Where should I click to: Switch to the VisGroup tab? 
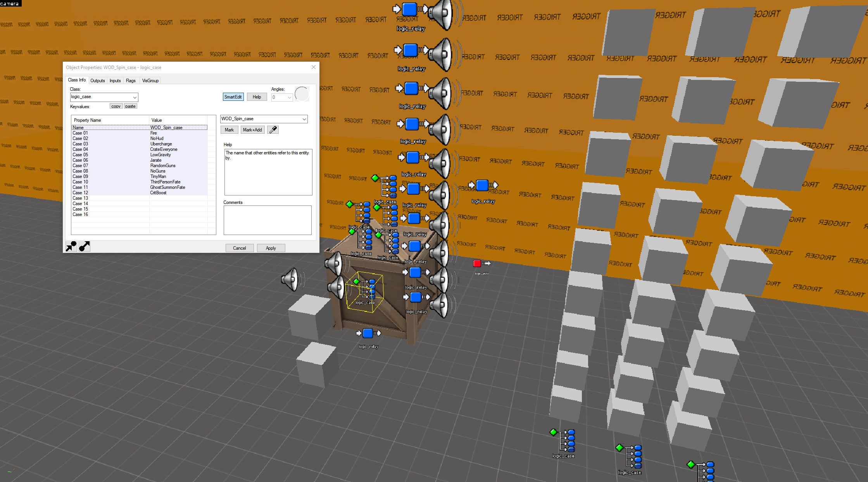(150, 81)
